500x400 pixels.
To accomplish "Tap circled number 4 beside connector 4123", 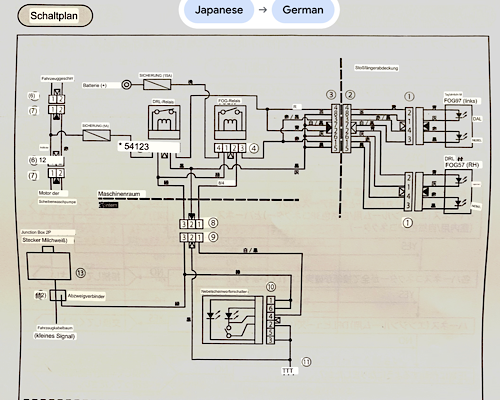I will click(x=254, y=148).
